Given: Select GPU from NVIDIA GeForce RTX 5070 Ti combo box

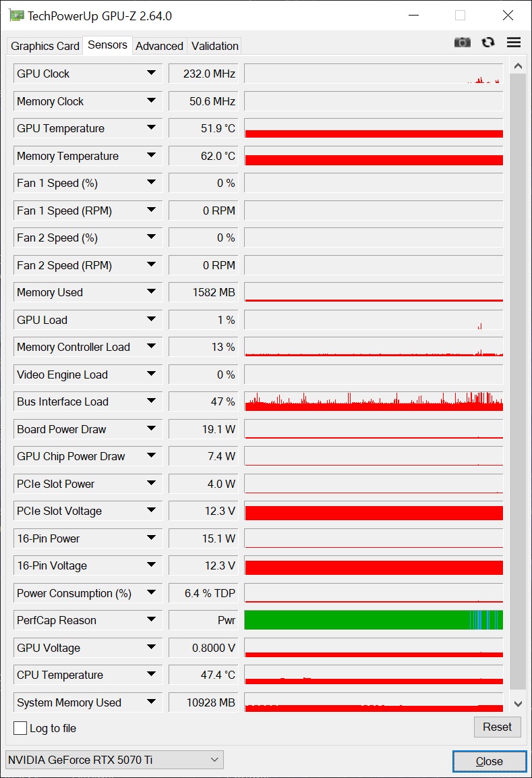Looking at the screenshot, I should coord(115,760).
